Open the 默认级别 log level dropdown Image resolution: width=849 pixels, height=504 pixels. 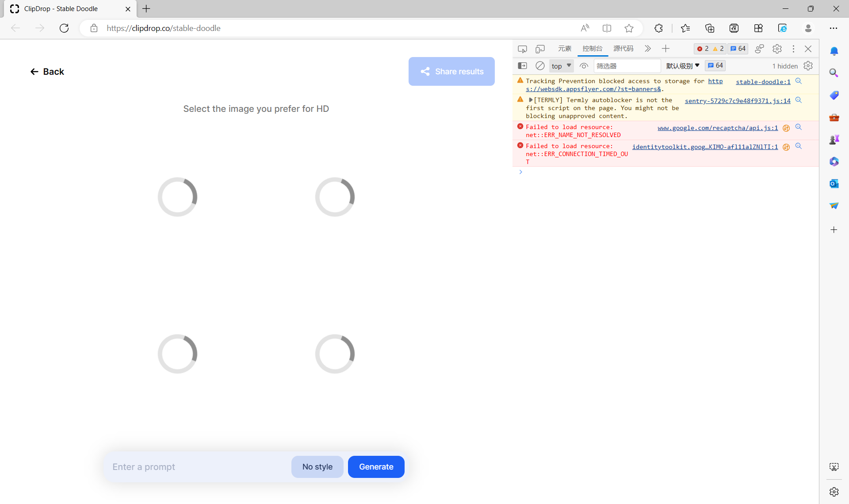tap(683, 66)
